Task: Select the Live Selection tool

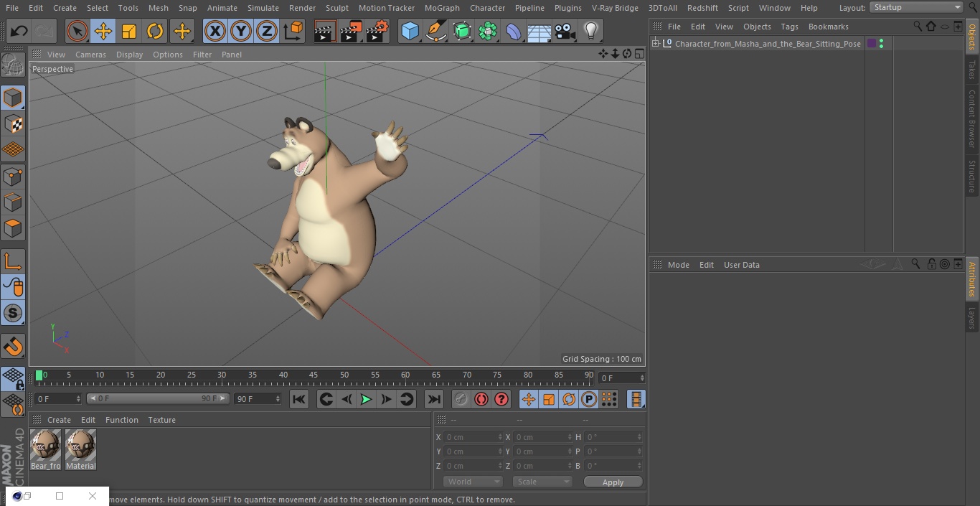Action: tap(77, 31)
